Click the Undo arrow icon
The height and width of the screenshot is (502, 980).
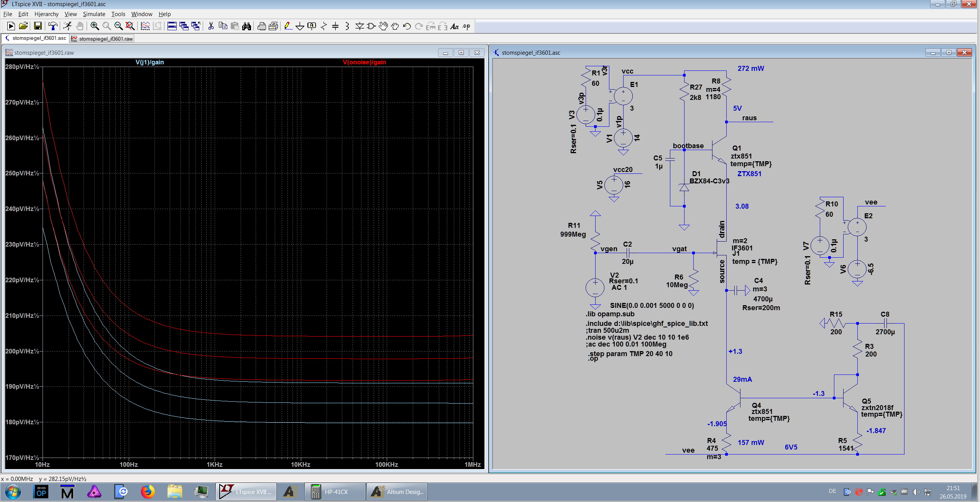(x=407, y=26)
